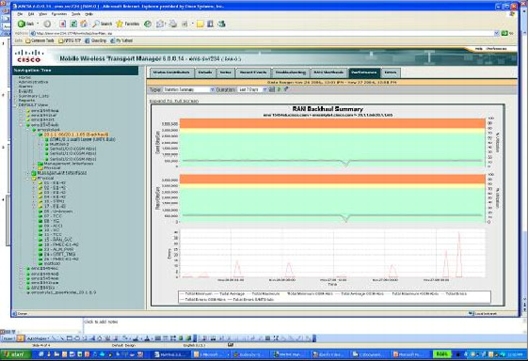
Task: Expand the Reports node in Navigation Tree
Action: click(16, 100)
